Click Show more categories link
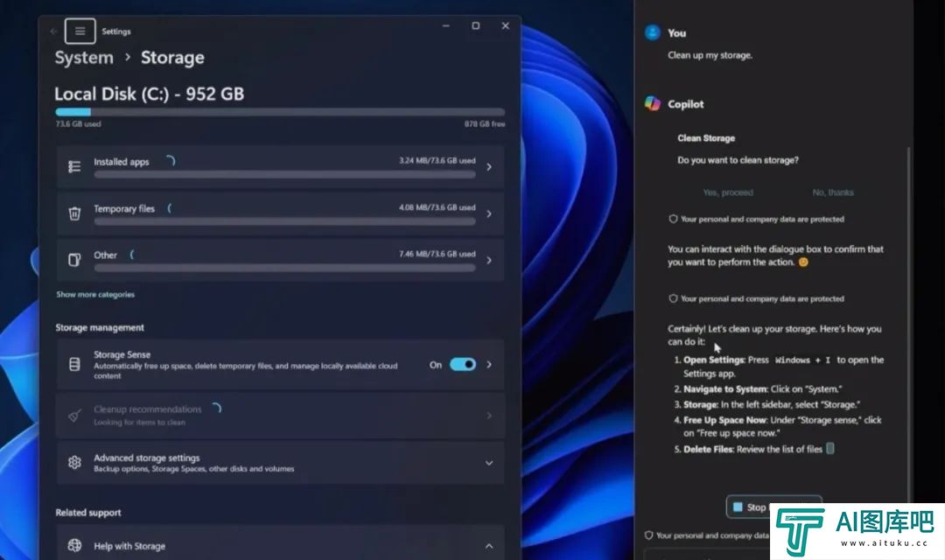Viewport: 945px width, 560px height. tap(95, 294)
